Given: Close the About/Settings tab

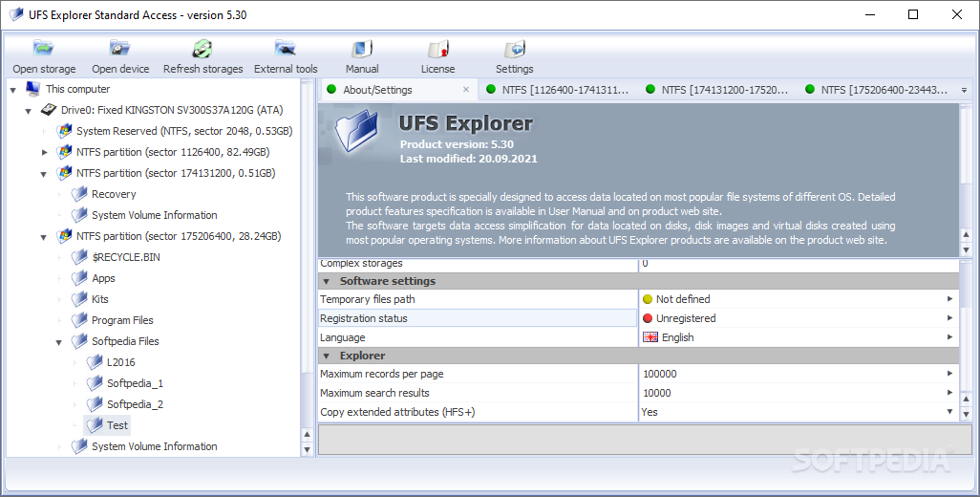Looking at the screenshot, I should coord(465,90).
